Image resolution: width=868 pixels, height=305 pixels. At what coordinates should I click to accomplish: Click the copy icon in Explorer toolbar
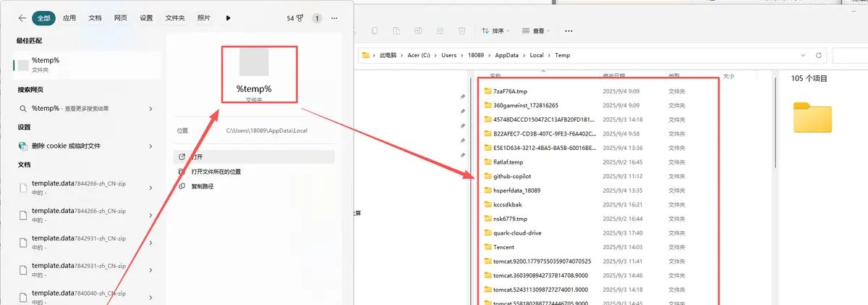pos(374,31)
